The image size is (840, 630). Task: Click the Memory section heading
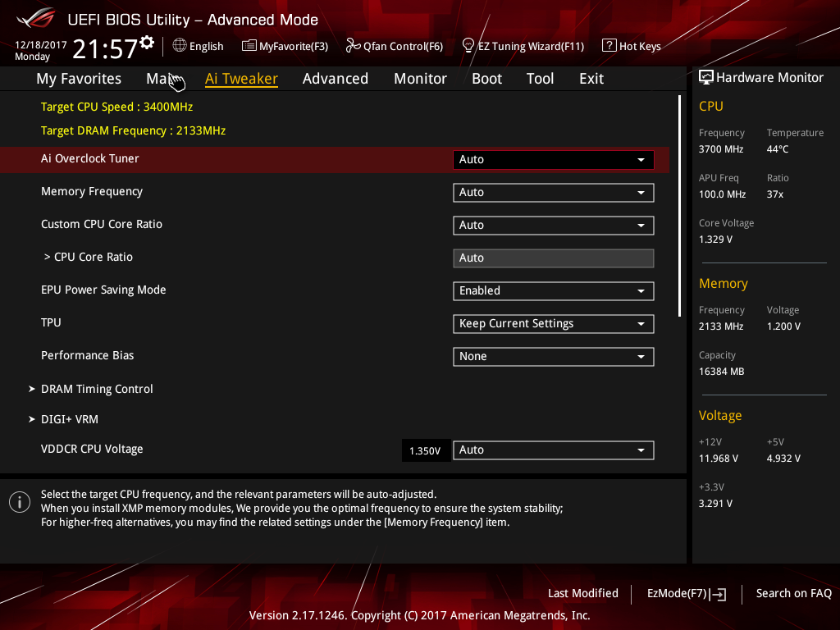tap(724, 283)
